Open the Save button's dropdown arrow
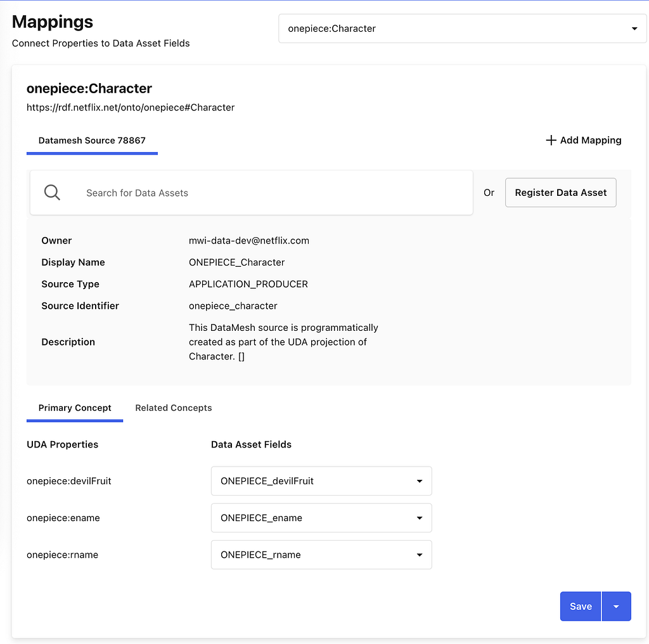The height and width of the screenshot is (644, 649). 616,607
